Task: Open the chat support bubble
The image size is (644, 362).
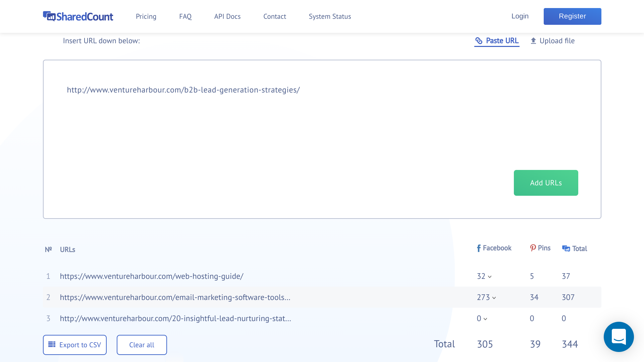Action: click(619, 337)
